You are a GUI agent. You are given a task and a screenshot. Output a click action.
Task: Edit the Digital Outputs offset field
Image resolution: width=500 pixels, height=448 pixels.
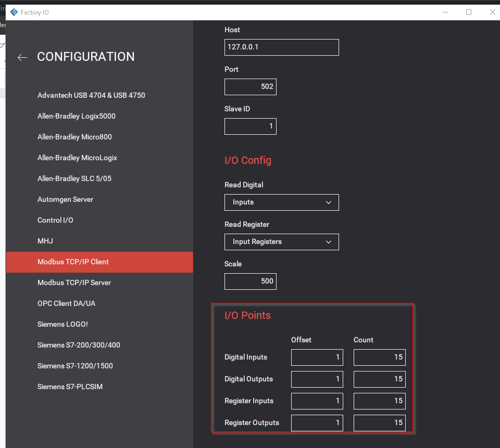tap(317, 379)
